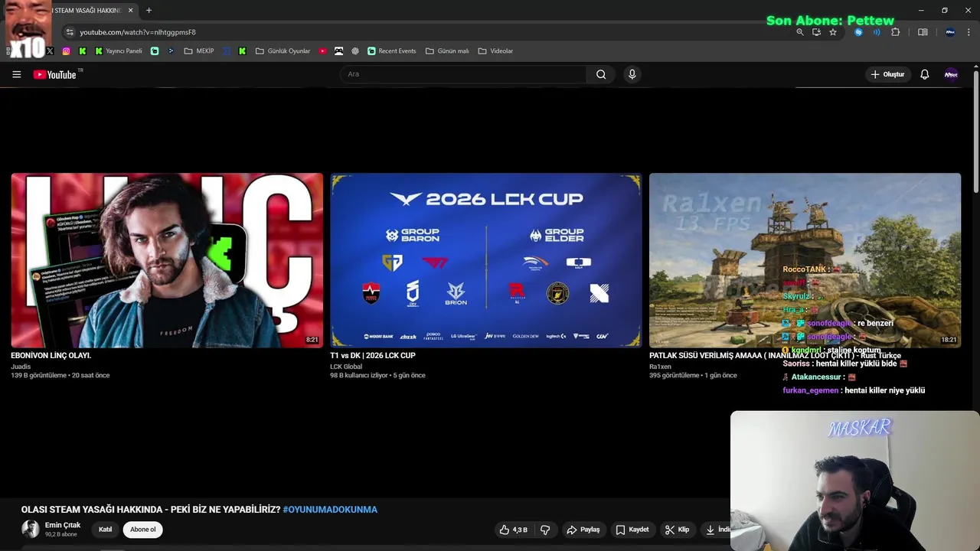Expand the MEKİP bookmark folder
Screen dimensions: 980x551
click(x=199, y=51)
